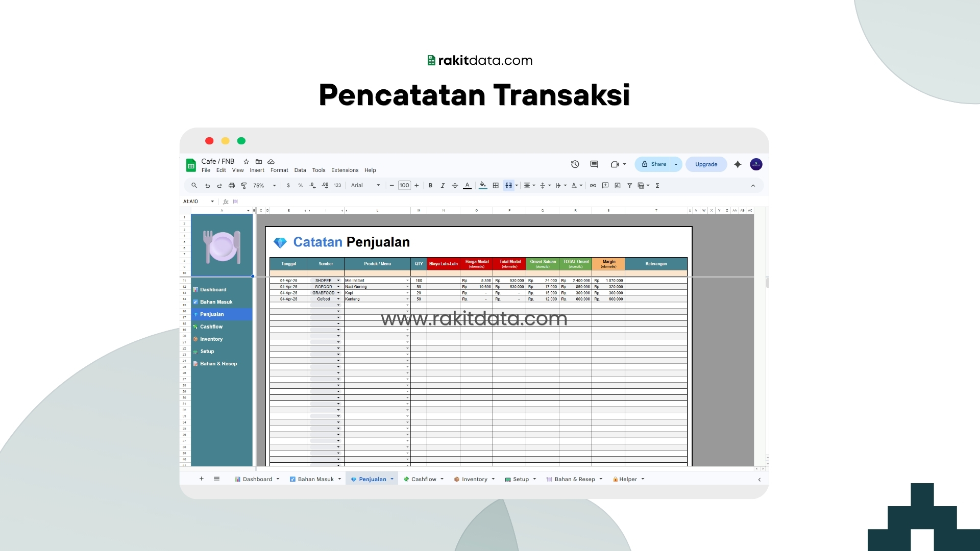980x551 pixels.
Task: Toggle italic formatting
Action: pyautogui.click(x=443, y=186)
